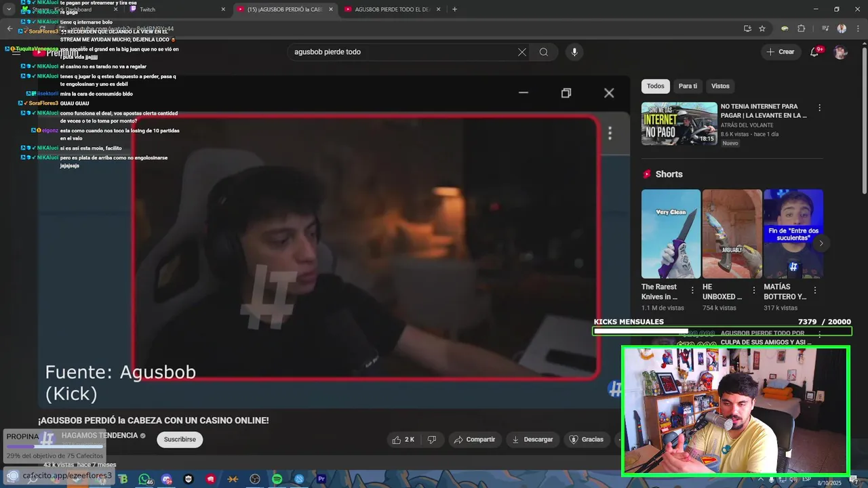Show next Shorts with the arrow
This screenshot has height=488, width=868.
pyautogui.click(x=821, y=243)
